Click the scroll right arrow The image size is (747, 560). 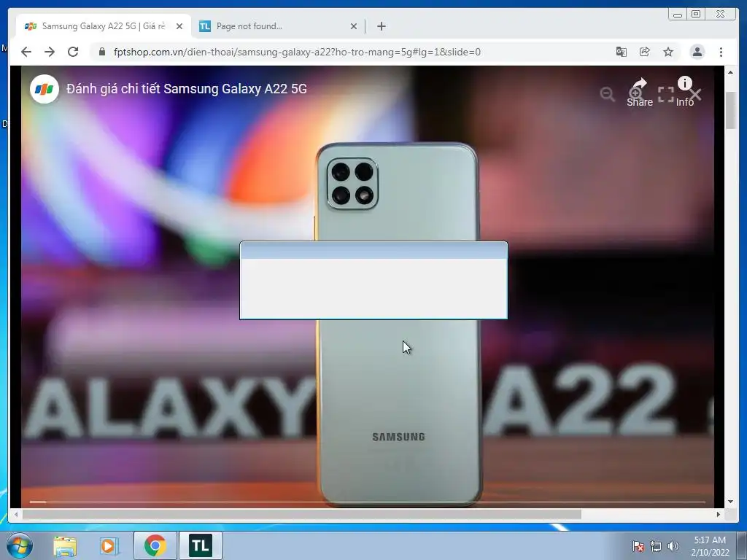click(x=719, y=514)
